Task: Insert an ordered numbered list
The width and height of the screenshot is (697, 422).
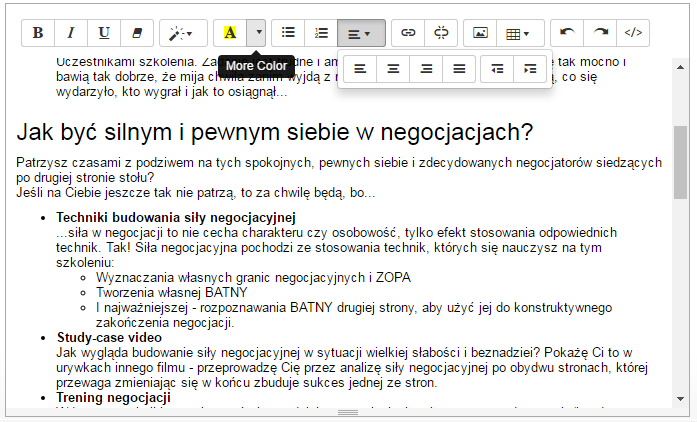Action: tap(321, 33)
